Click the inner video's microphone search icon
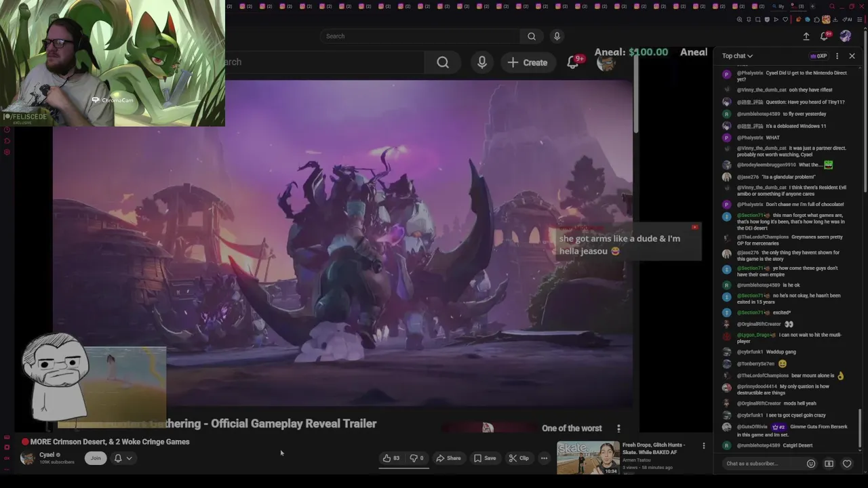Viewport: 868px width, 488px height. (x=482, y=62)
